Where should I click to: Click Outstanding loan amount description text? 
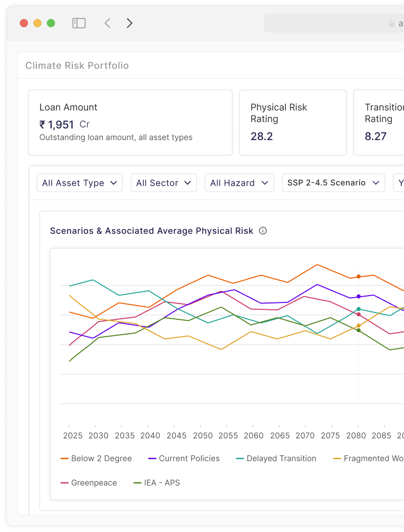click(x=116, y=137)
